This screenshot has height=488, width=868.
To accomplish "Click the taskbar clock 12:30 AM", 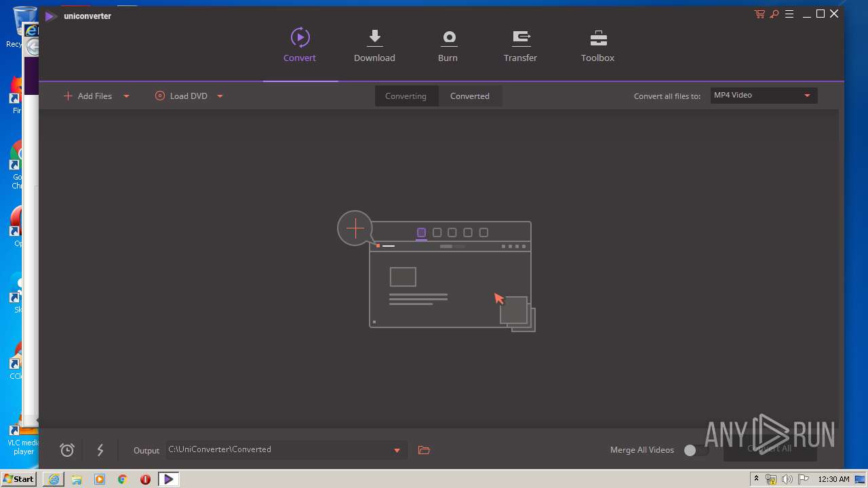I will pos(833,479).
